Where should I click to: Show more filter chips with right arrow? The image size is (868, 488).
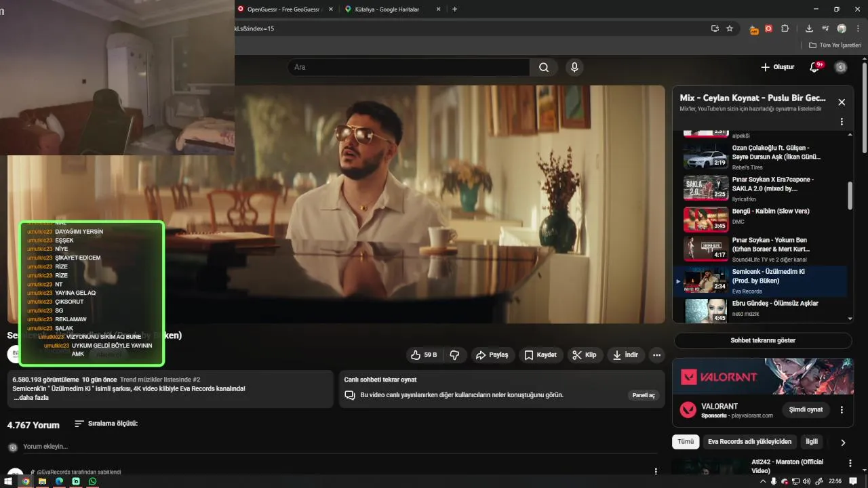point(843,443)
